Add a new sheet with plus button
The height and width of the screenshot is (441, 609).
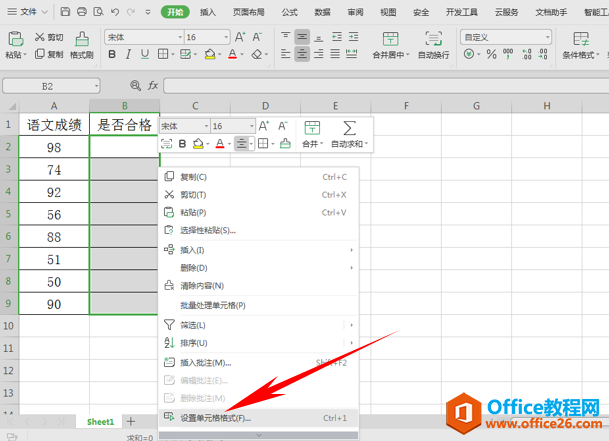[131, 422]
